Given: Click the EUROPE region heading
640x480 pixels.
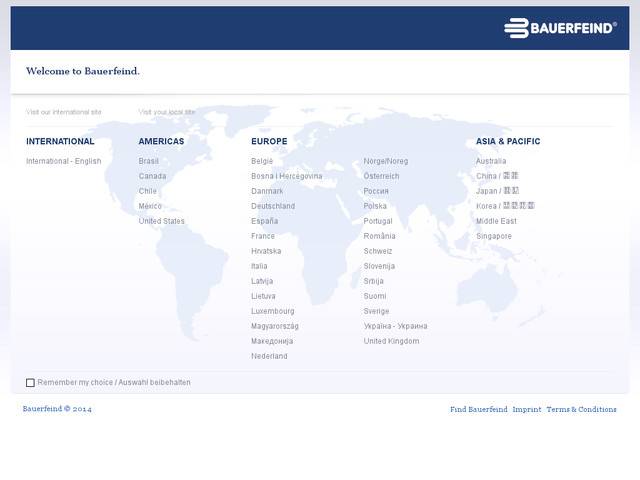Looking at the screenshot, I should (x=269, y=141).
